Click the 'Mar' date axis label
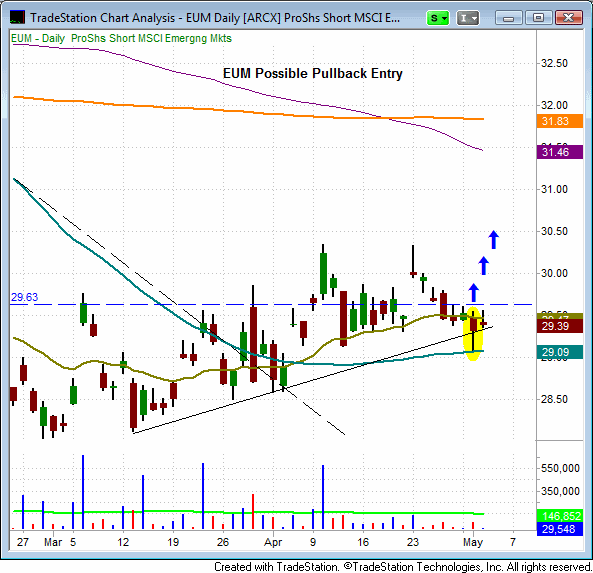 53,542
